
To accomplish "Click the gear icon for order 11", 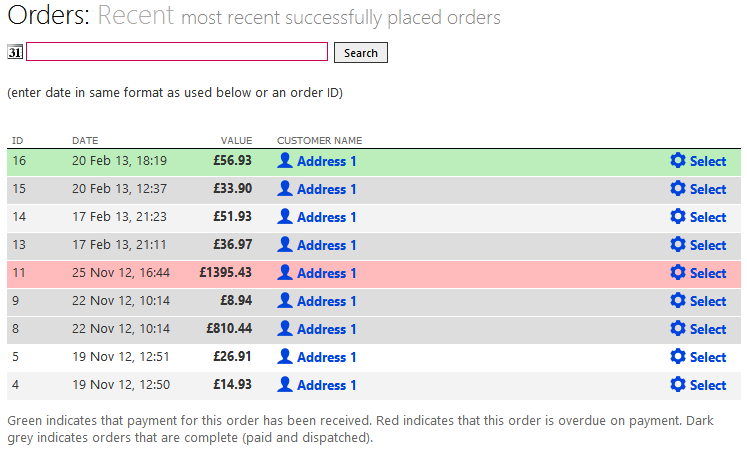I will [678, 273].
